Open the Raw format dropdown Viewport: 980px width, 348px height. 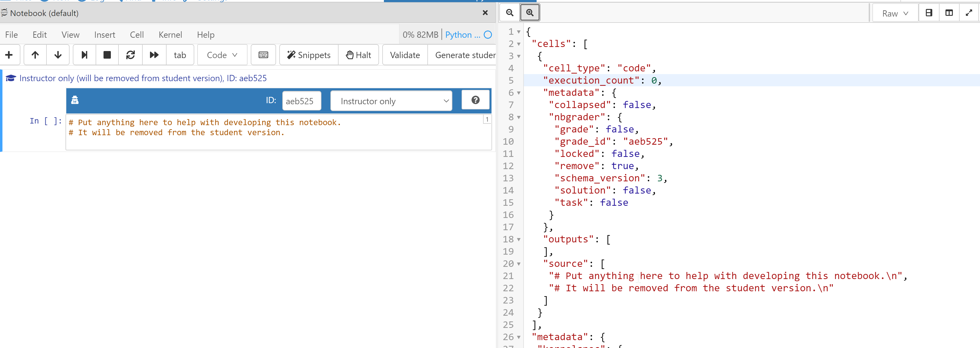[895, 13]
